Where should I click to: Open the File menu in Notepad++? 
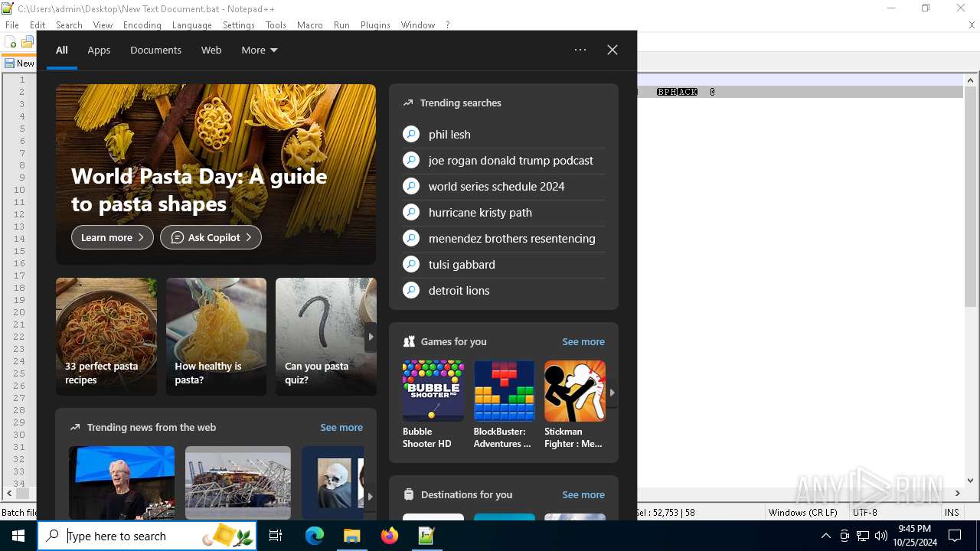[x=12, y=24]
